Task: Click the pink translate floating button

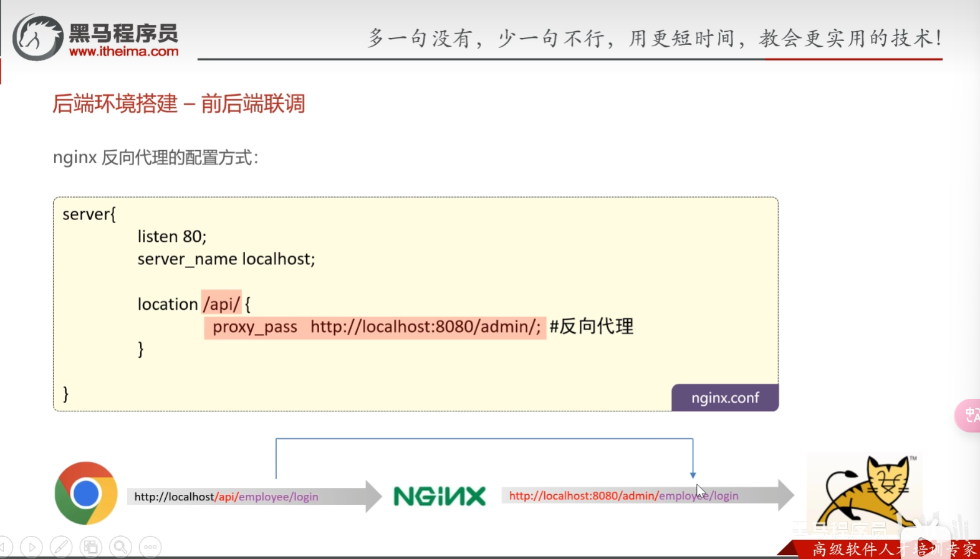Action: (x=968, y=415)
